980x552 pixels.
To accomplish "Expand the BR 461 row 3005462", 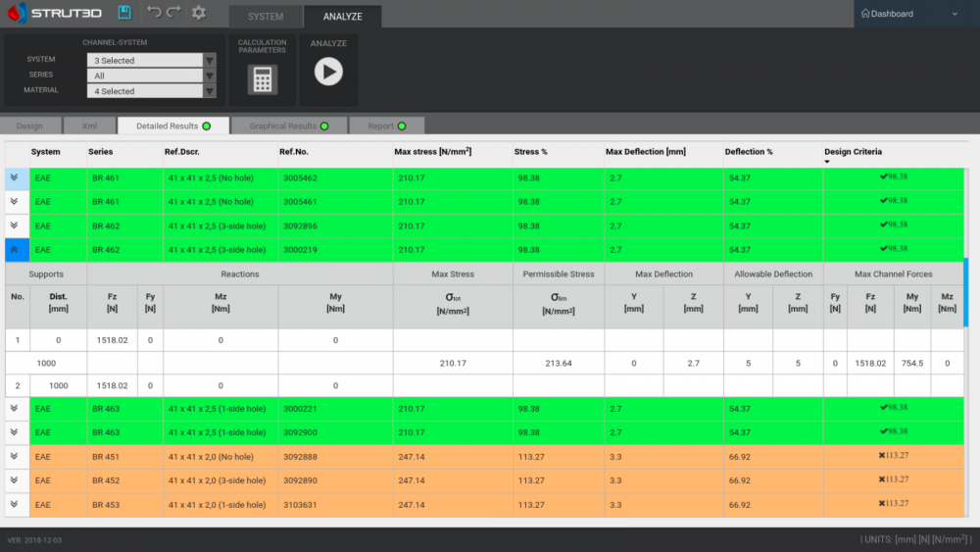I will pyautogui.click(x=15, y=178).
